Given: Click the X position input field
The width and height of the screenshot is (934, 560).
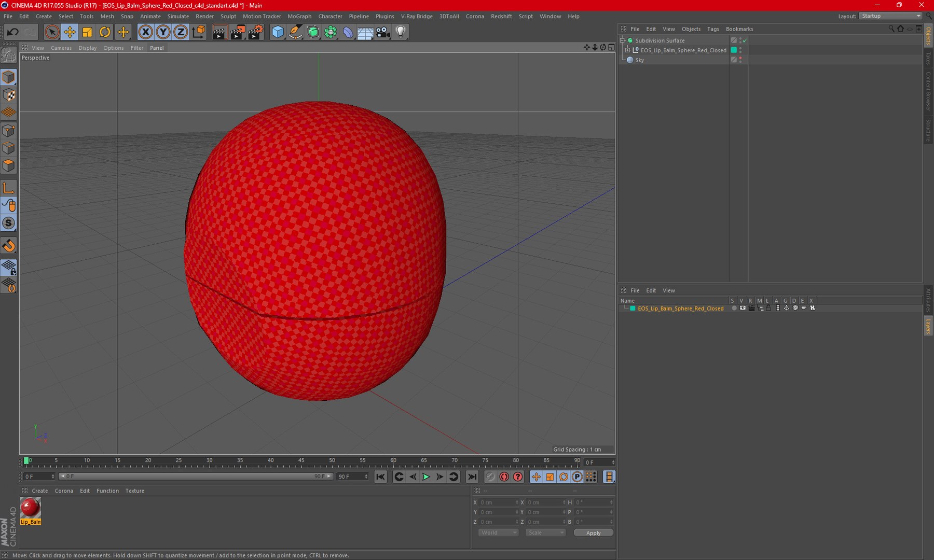Looking at the screenshot, I should pos(498,502).
